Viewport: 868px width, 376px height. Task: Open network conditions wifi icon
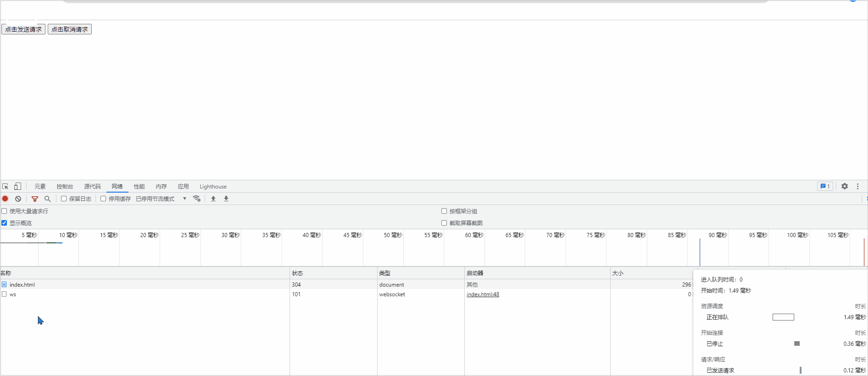coord(197,199)
